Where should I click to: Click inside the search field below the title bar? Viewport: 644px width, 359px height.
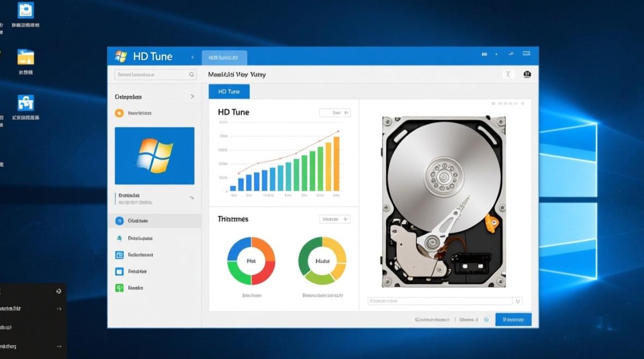coord(154,74)
